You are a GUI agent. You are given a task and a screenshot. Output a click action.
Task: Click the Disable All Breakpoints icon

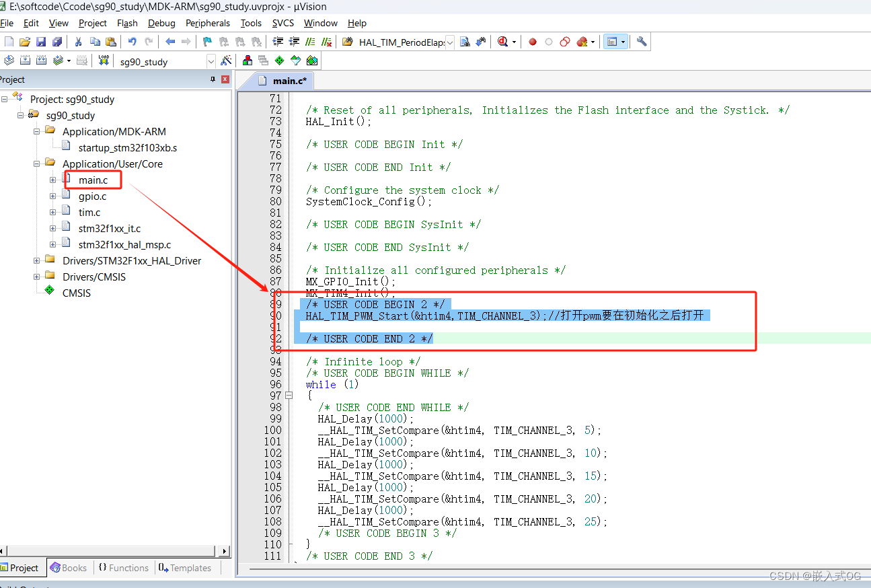[x=565, y=42]
